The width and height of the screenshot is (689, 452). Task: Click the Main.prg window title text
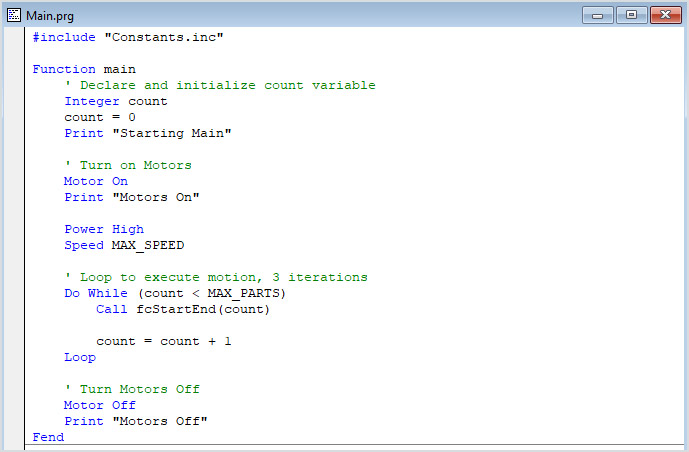[x=49, y=16]
